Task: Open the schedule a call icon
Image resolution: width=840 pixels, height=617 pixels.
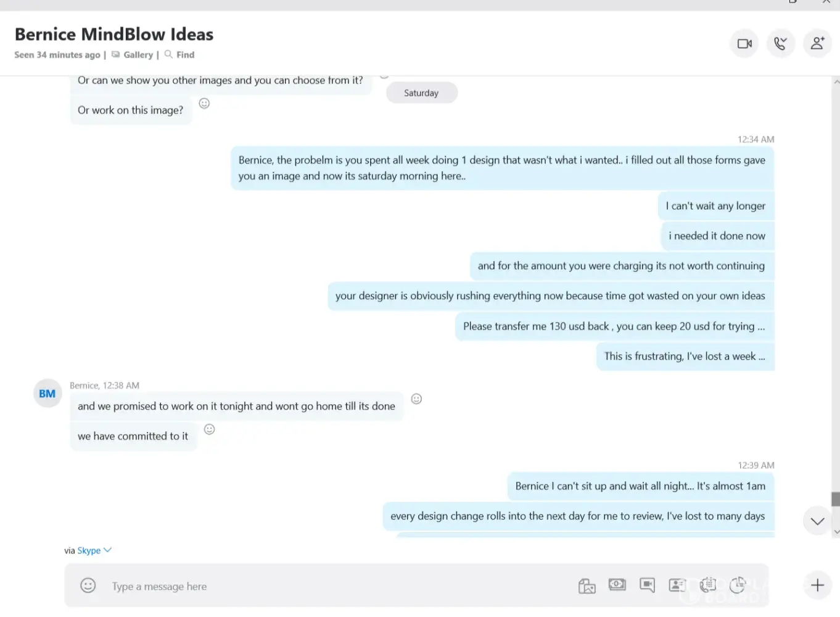Action: pyautogui.click(x=707, y=585)
